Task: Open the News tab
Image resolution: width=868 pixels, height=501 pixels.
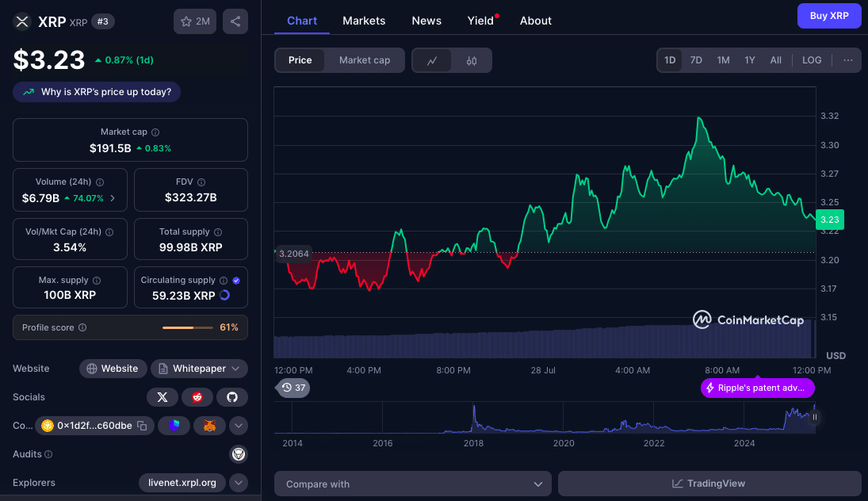Action: (x=426, y=21)
